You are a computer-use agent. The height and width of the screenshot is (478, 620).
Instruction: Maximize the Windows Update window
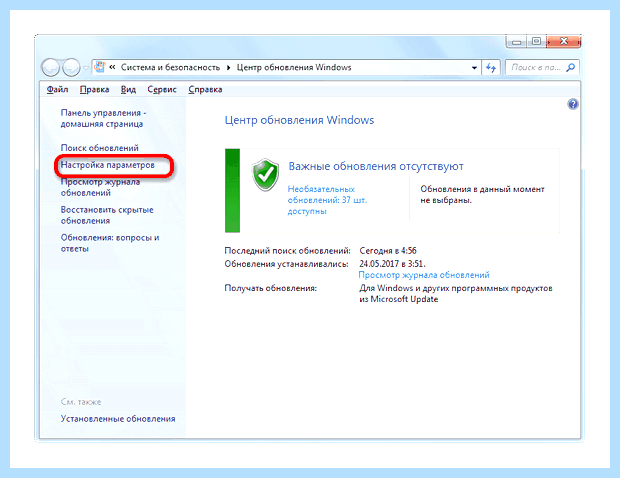pyautogui.click(x=536, y=42)
